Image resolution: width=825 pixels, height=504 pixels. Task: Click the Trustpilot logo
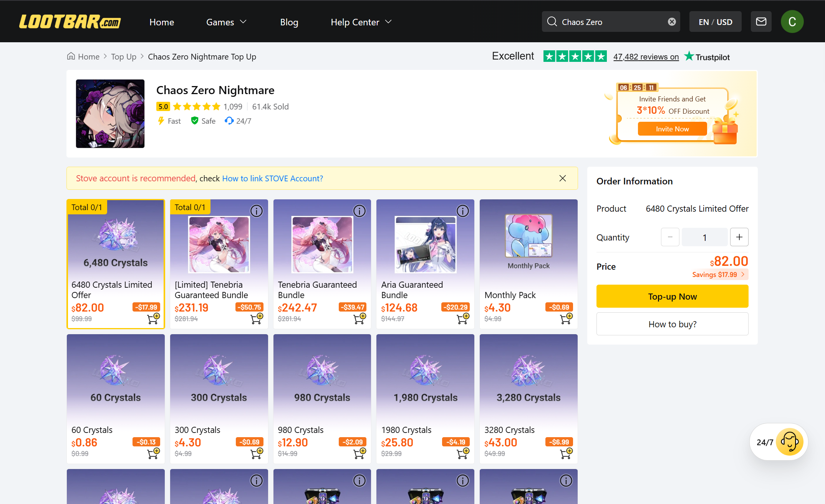pos(707,56)
